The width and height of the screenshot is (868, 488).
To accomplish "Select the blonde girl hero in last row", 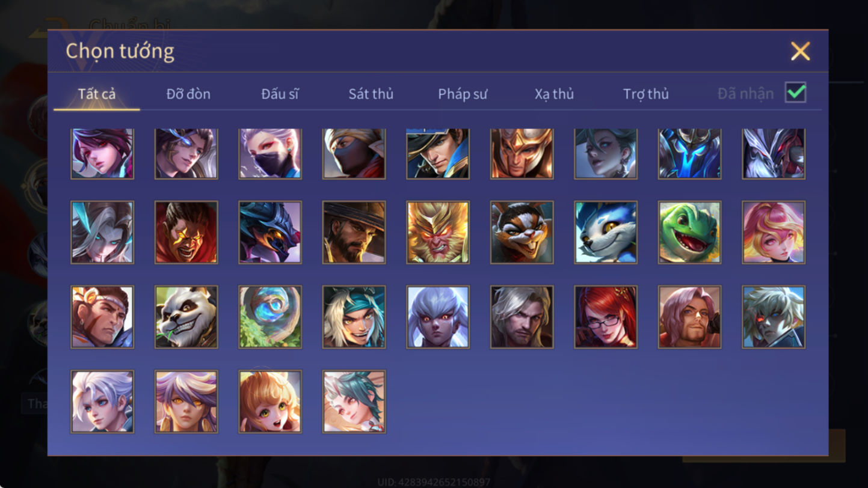I will (270, 402).
